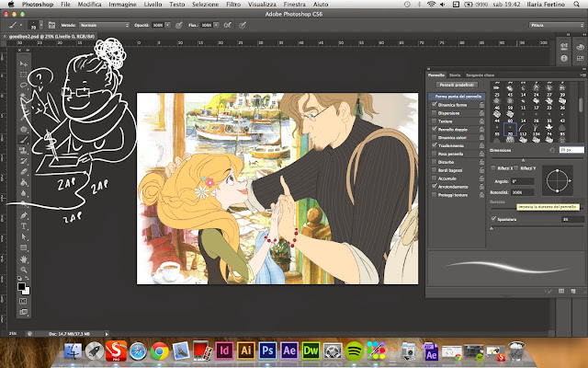
Task: Enable pressure for size icon
Action: (x=243, y=25)
